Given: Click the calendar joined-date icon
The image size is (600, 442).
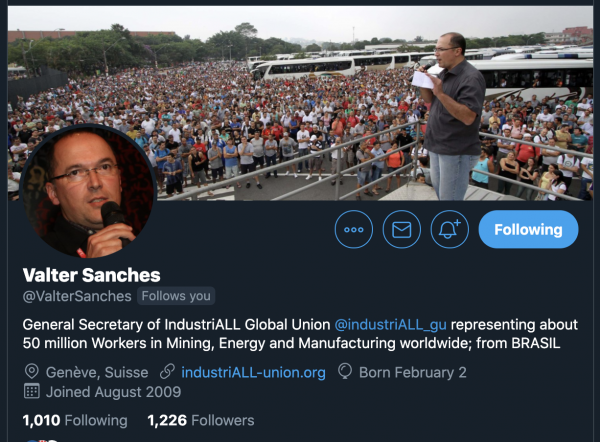Looking at the screenshot, I should coord(32,391).
